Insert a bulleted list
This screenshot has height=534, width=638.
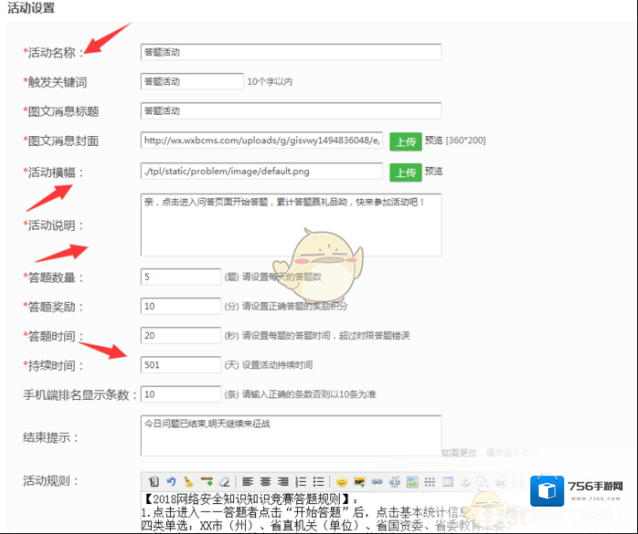click(318, 481)
